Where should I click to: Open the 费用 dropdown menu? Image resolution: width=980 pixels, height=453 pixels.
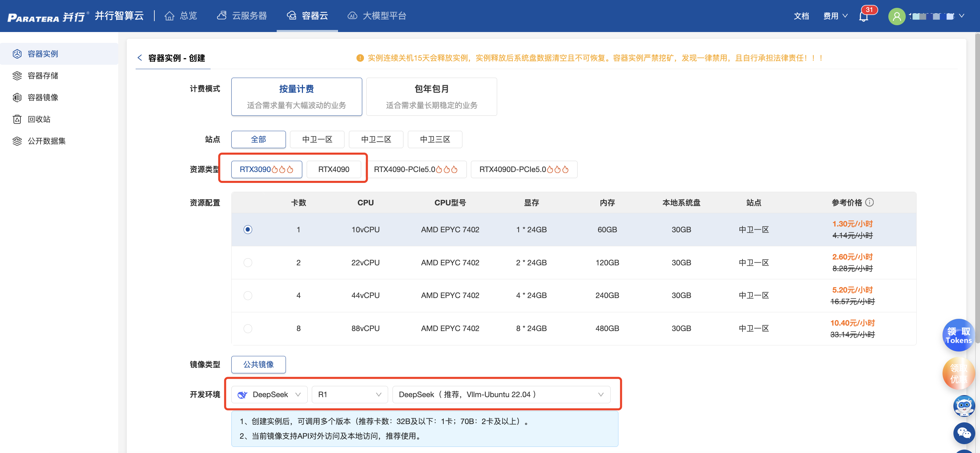tap(835, 16)
